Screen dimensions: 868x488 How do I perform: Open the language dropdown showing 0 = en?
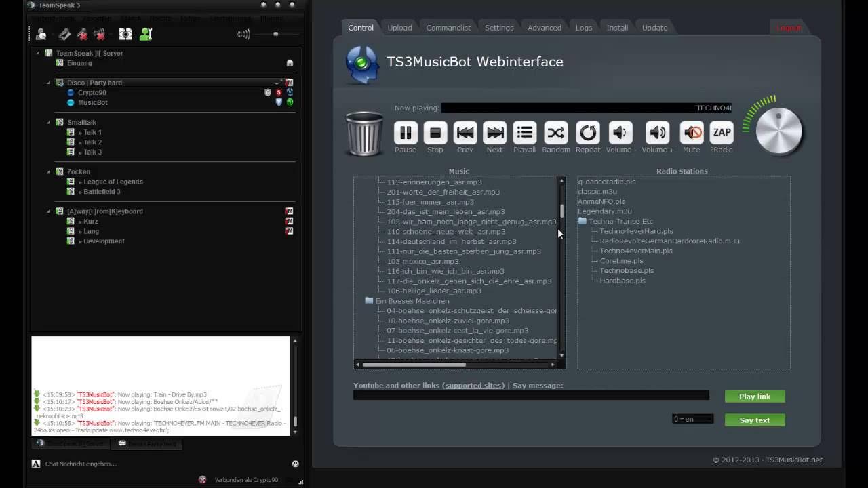tap(692, 419)
